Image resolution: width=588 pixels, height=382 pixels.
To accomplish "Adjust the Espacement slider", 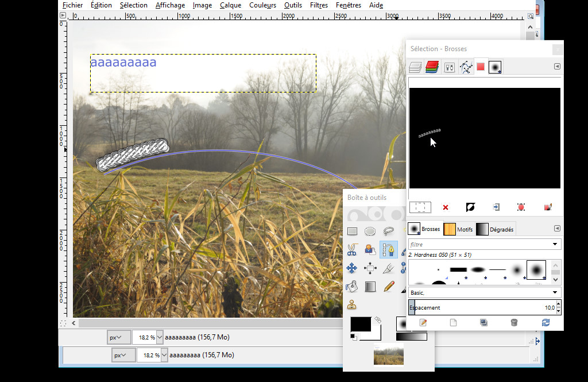I will 482,307.
